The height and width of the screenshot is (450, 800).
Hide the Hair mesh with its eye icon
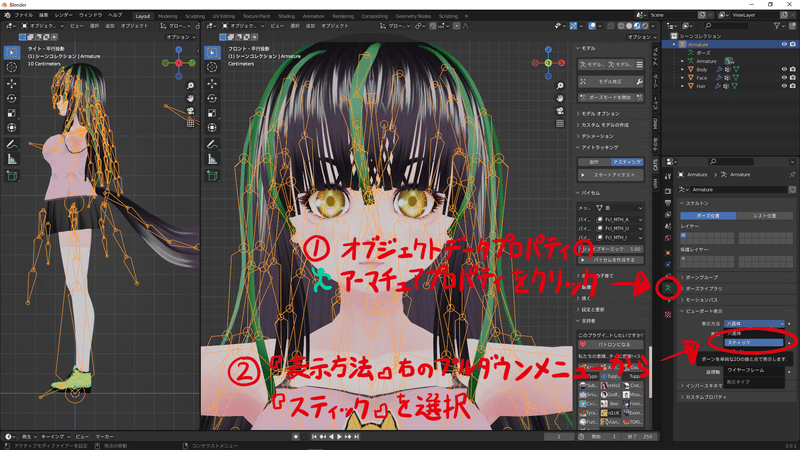pyautogui.click(x=784, y=86)
